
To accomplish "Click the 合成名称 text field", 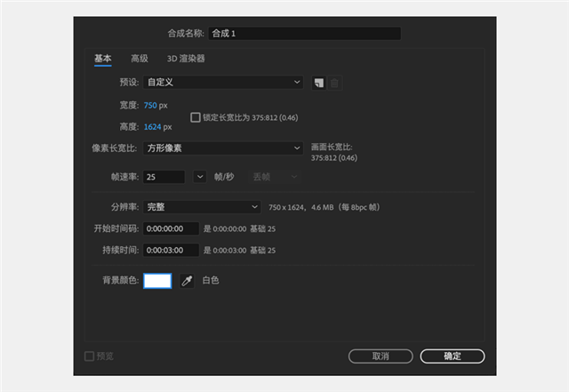I will tap(304, 34).
